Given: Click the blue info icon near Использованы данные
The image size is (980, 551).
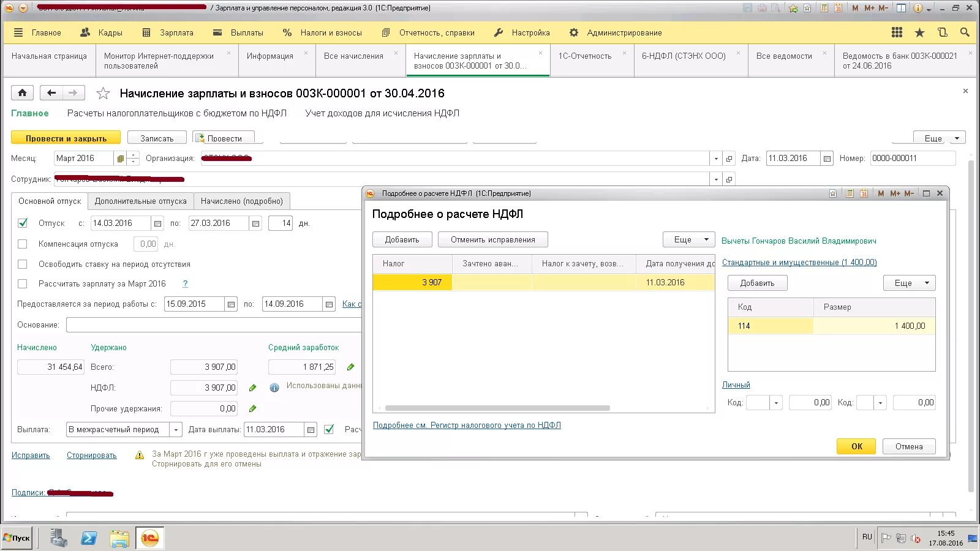Looking at the screenshot, I should point(274,388).
